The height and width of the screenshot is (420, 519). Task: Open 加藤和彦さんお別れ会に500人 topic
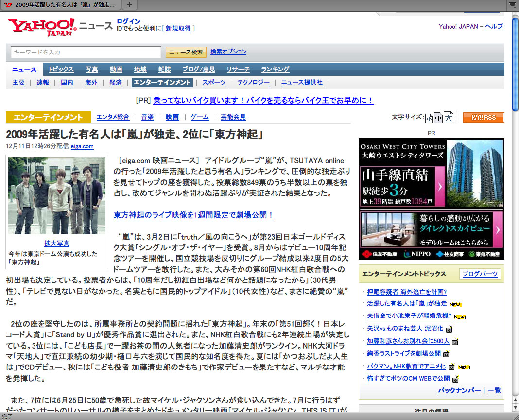tap(408, 341)
